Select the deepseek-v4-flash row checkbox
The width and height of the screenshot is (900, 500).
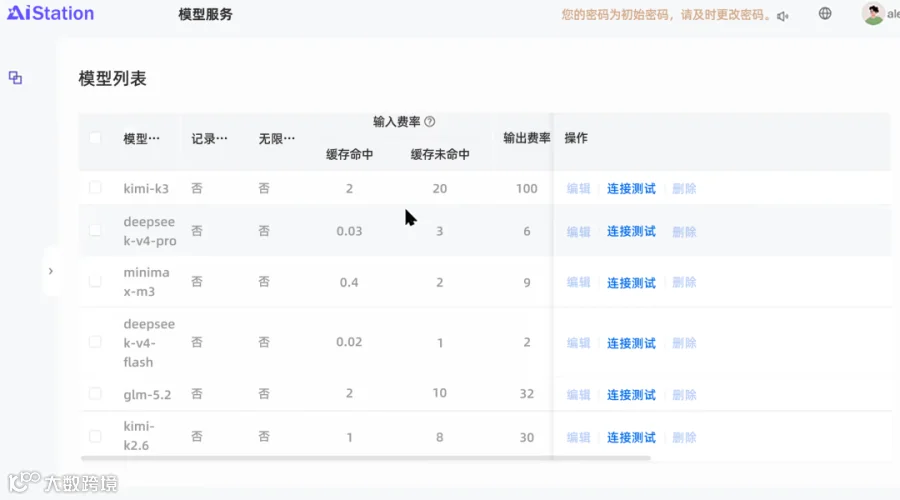pos(95,342)
